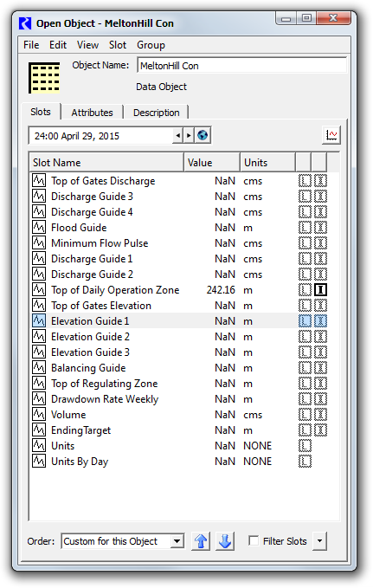Viewport: 373px width, 588px height.
Task: Move the slot up with the blue arrow
Action: click(x=201, y=541)
